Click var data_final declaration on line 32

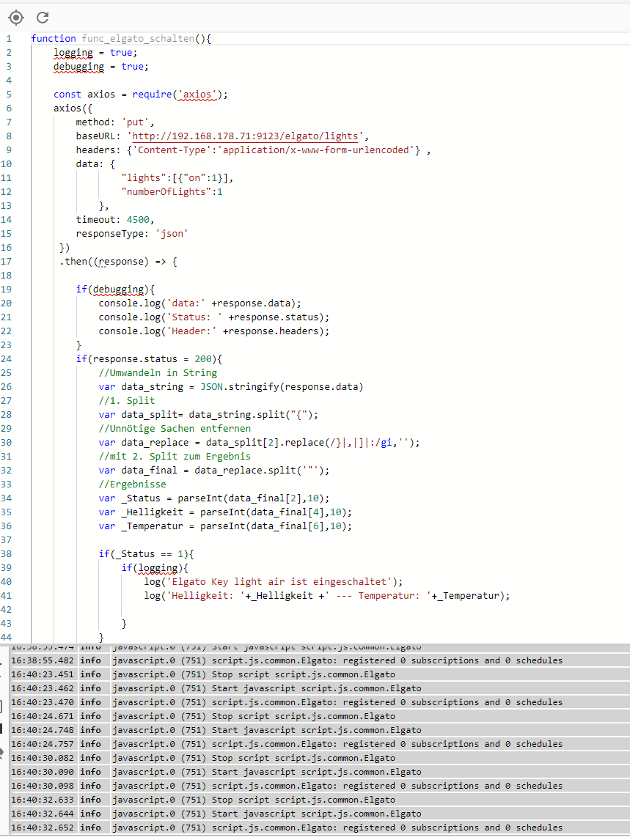pos(214,471)
